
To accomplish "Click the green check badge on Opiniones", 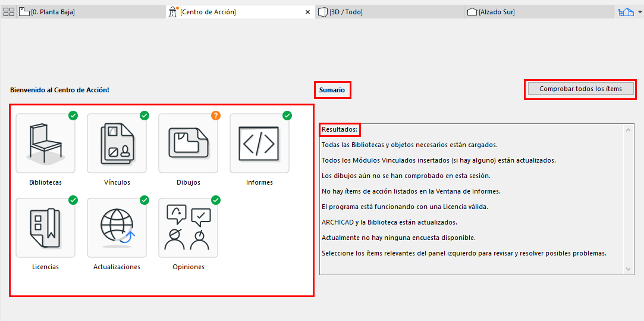I will [x=216, y=200].
